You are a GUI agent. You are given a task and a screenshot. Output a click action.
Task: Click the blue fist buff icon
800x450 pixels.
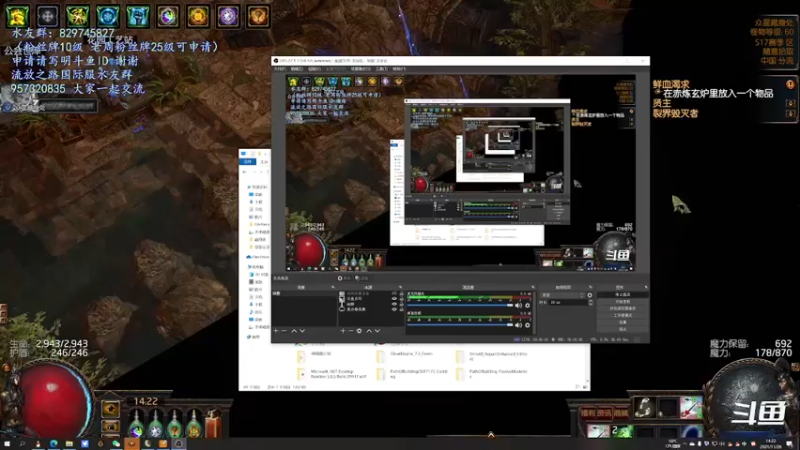[138, 16]
